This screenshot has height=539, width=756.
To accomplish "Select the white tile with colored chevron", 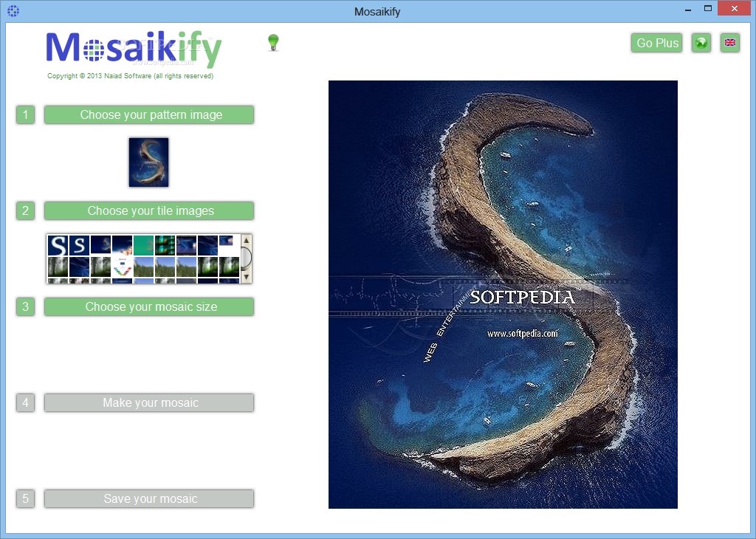I will [x=122, y=267].
